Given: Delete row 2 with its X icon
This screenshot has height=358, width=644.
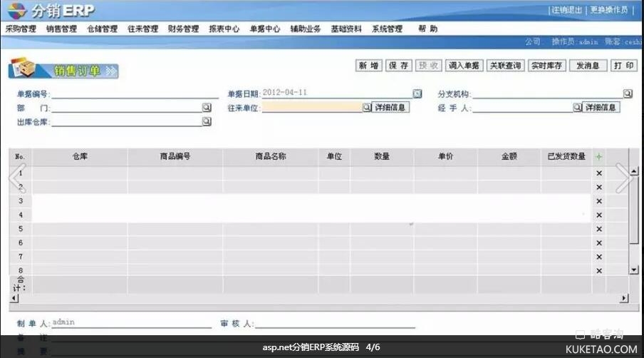Looking at the screenshot, I should click(599, 188).
